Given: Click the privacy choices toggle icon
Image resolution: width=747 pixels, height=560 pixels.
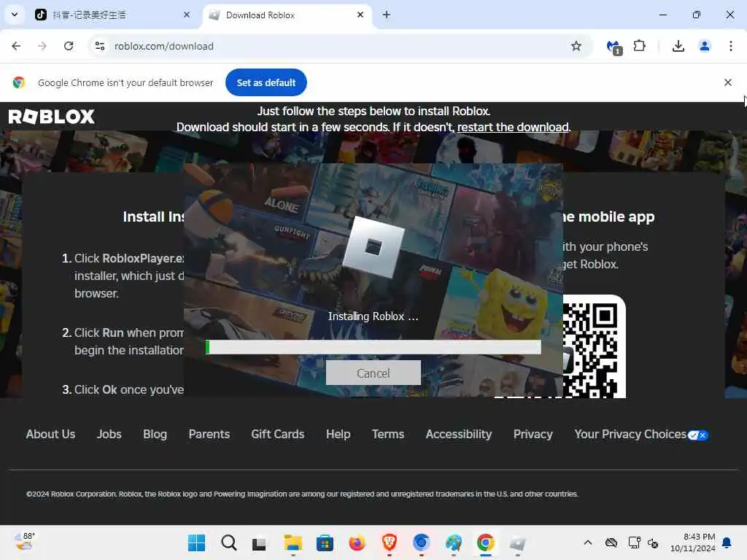Looking at the screenshot, I should 698,435.
